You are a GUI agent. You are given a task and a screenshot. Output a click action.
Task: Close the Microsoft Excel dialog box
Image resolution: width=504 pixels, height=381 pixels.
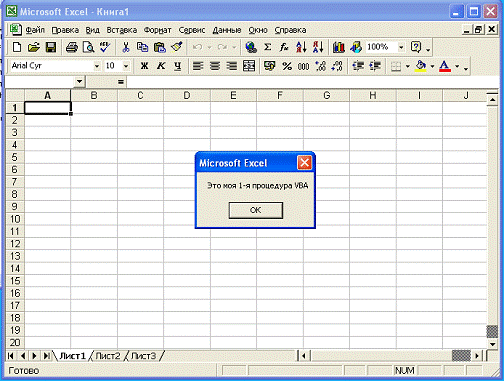(304, 163)
